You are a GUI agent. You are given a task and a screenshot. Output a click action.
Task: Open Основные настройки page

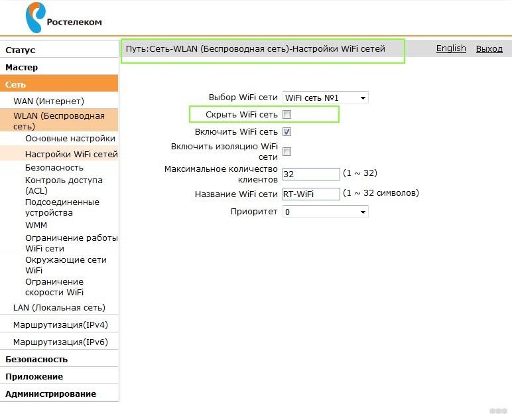70,139
